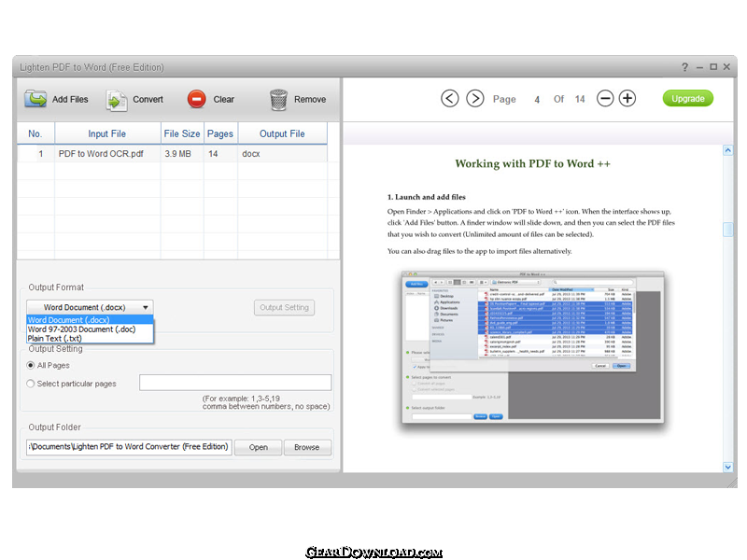
Task: Click the preview scroll down arrow
Action: 728,467
